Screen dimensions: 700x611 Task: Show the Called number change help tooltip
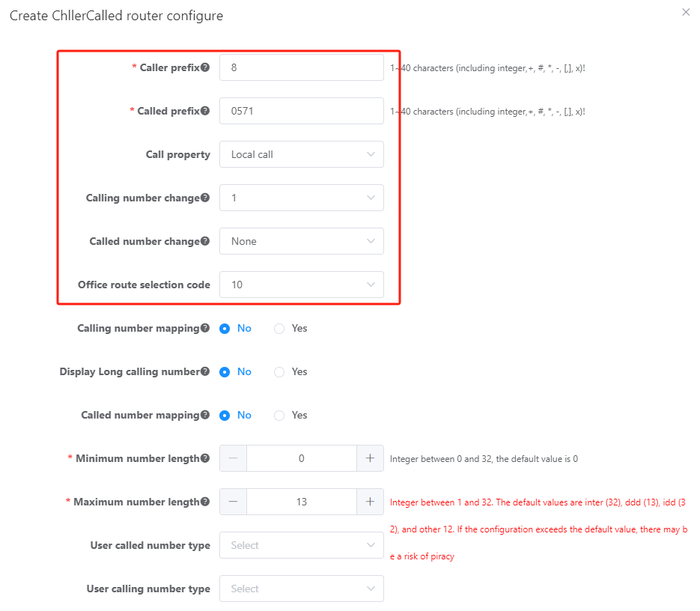[x=205, y=241]
